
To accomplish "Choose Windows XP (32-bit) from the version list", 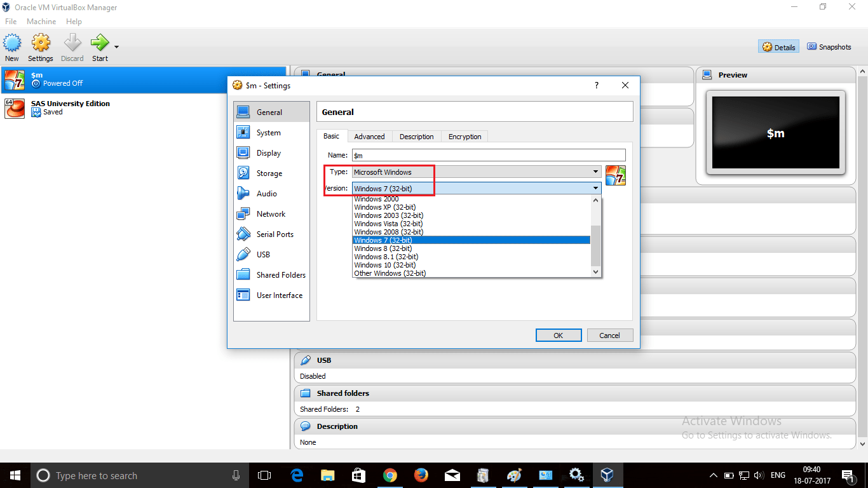I will click(x=471, y=207).
